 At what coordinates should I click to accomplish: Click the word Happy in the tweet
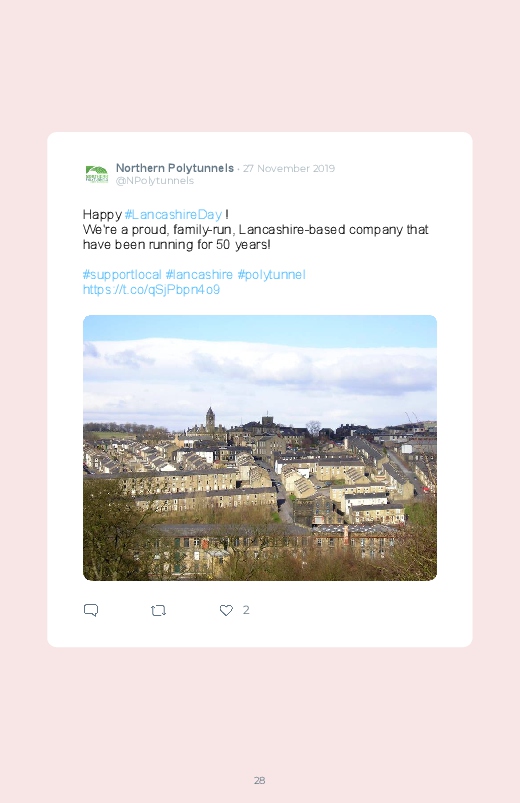[x=102, y=214]
